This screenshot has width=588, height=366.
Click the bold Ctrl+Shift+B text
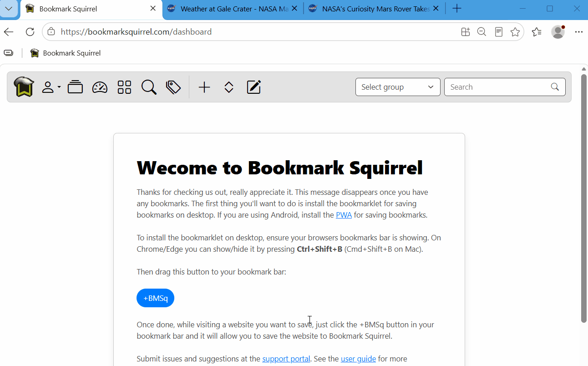click(319, 249)
